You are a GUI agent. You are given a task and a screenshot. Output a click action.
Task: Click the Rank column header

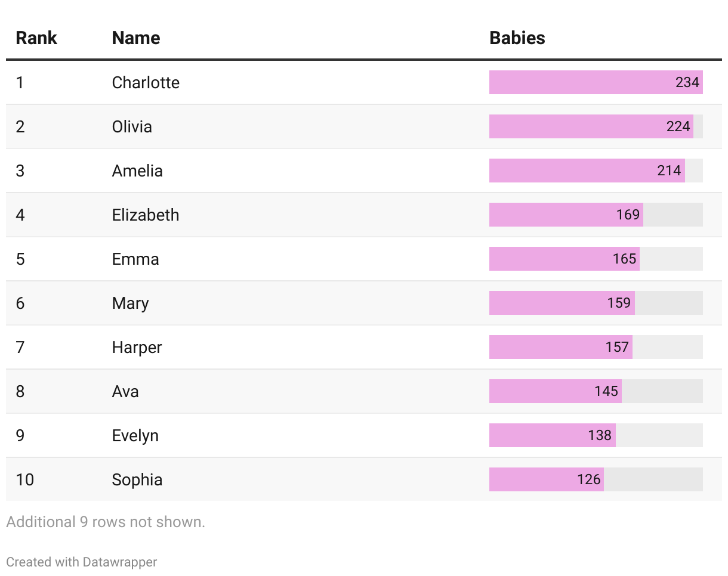[x=36, y=38]
